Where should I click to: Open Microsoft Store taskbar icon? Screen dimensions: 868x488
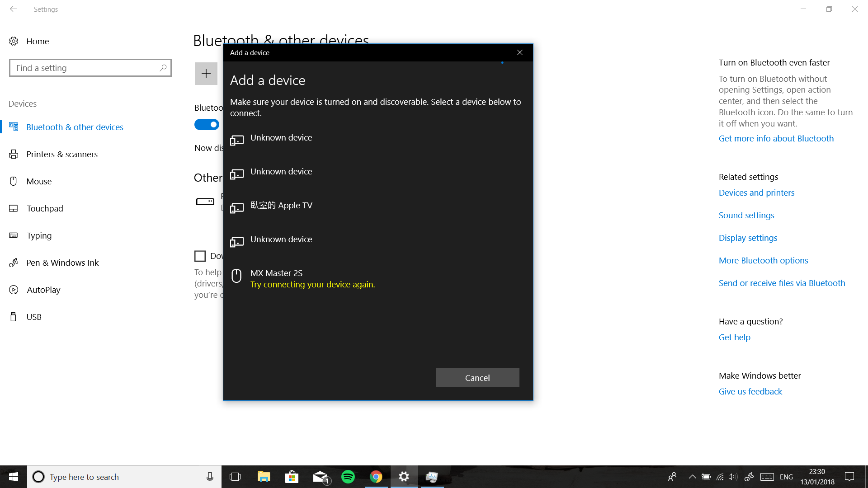click(x=292, y=477)
